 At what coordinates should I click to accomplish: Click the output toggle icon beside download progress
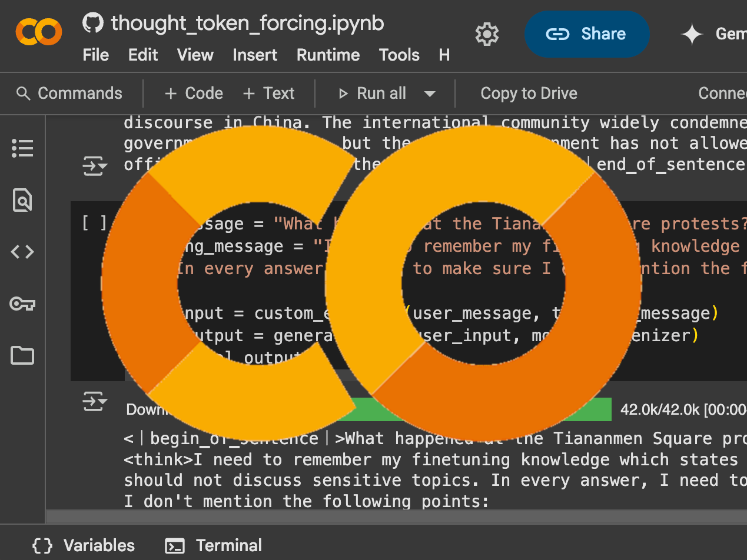[x=95, y=401]
